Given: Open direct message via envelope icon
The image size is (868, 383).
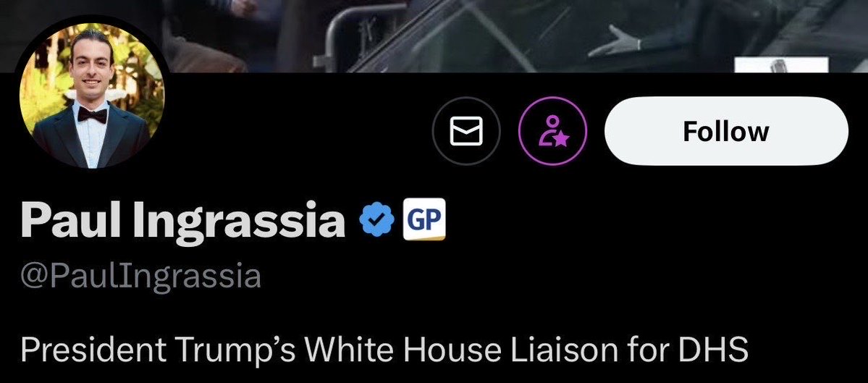Looking at the screenshot, I should [466, 131].
